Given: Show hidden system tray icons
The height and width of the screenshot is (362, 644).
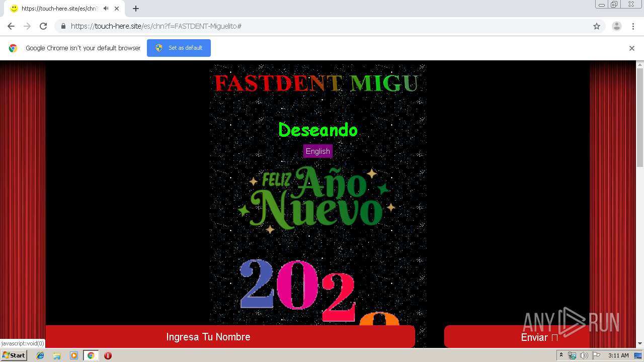Looking at the screenshot, I should pos(561,355).
